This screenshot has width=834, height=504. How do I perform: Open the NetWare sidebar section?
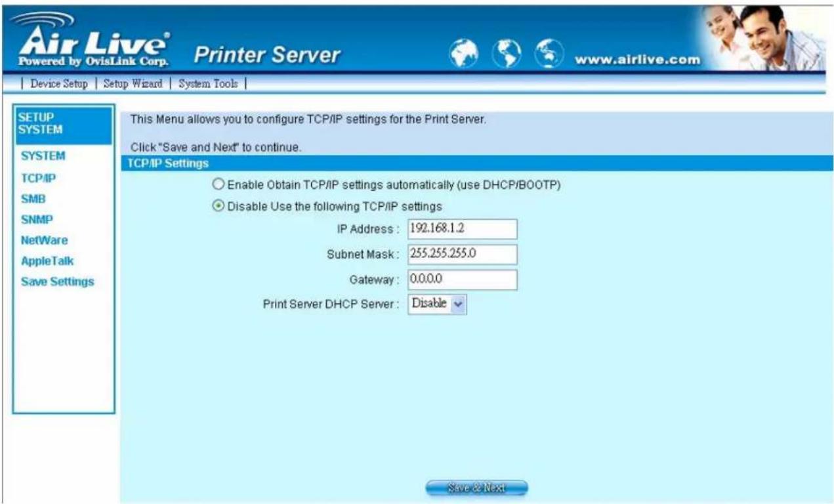(44, 240)
